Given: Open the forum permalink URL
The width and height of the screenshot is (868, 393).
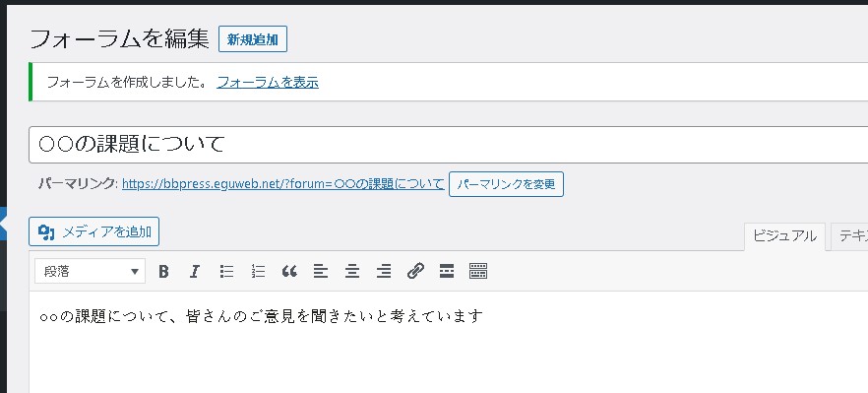Looking at the screenshot, I should (x=282, y=184).
